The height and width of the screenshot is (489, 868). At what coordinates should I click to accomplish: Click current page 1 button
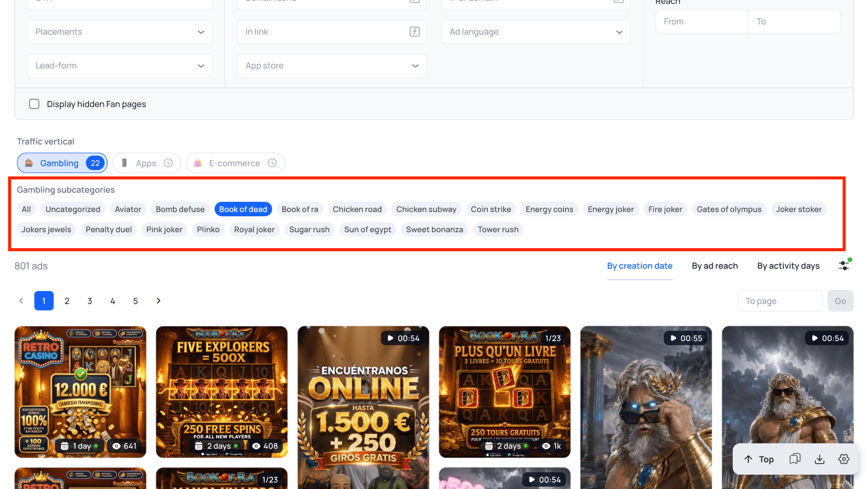point(44,301)
